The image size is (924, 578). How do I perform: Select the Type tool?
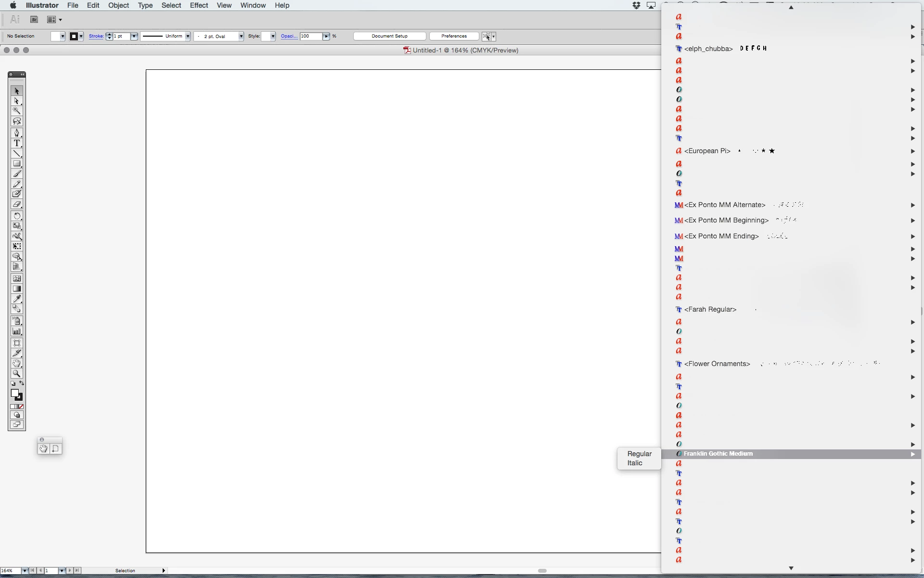(x=17, y=143)
